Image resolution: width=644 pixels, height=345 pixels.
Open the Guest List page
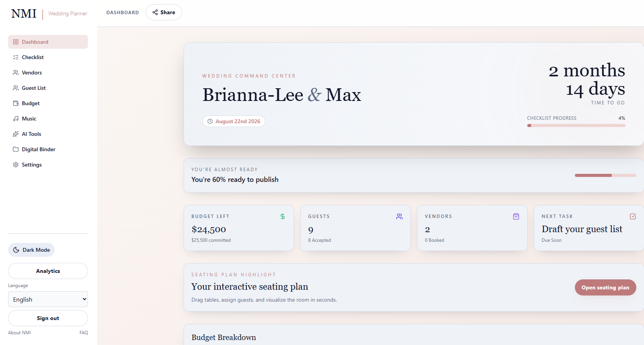[48, 88]
